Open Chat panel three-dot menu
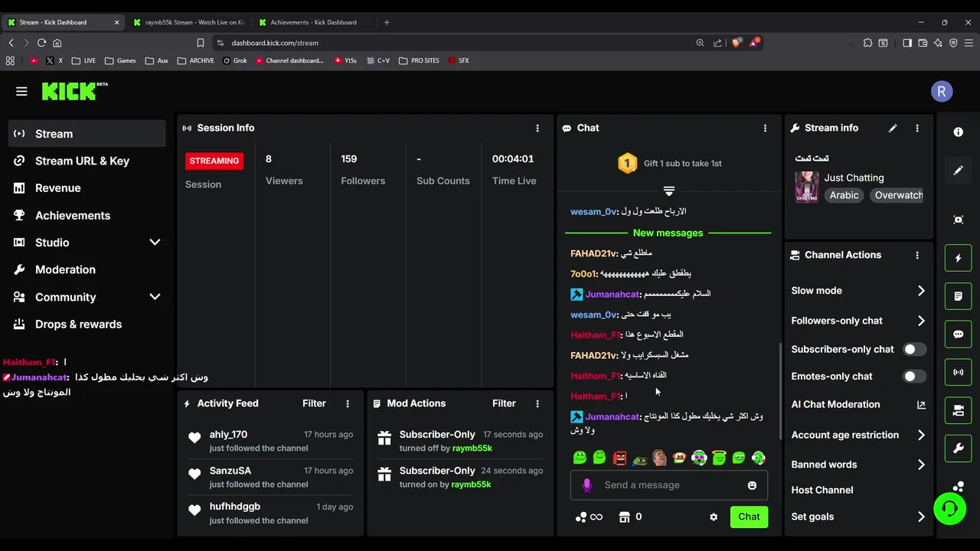Image resolution: width=980 pixels, height=551 pixels. [x=765, y=129]
